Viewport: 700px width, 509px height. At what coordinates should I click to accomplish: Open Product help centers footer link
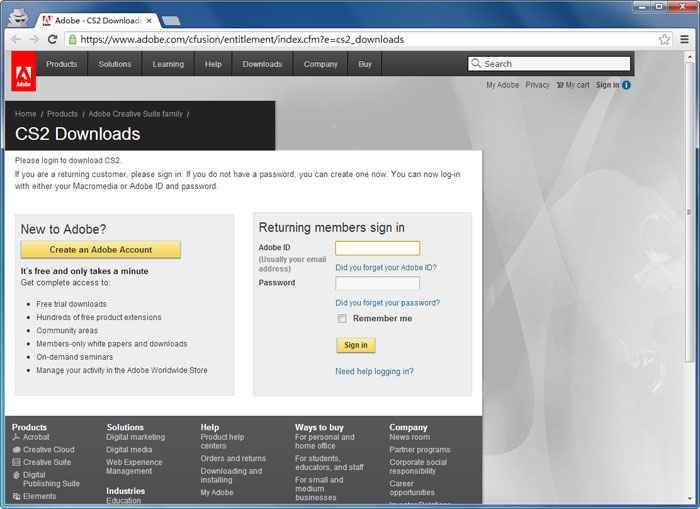coord(222,442)
